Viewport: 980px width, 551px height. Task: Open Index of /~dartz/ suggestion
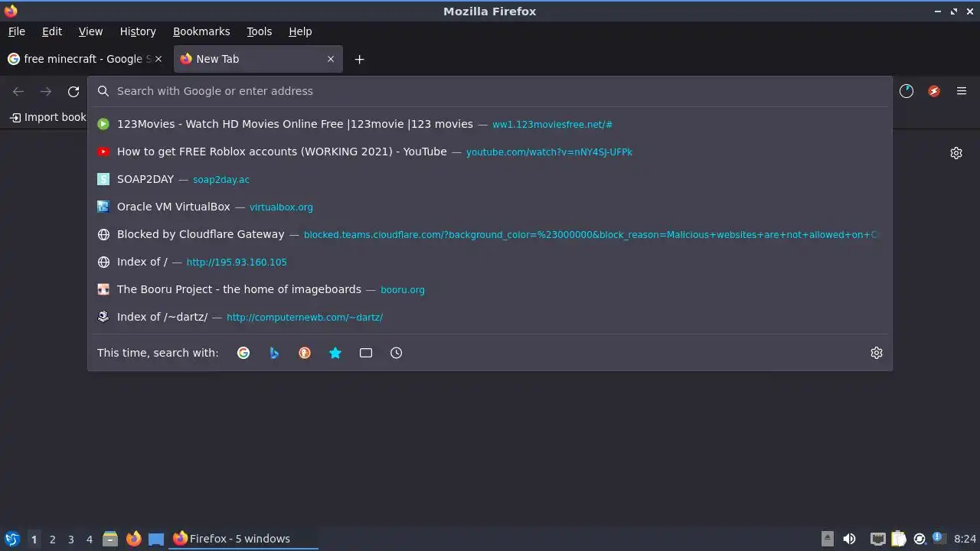(490, 317)
